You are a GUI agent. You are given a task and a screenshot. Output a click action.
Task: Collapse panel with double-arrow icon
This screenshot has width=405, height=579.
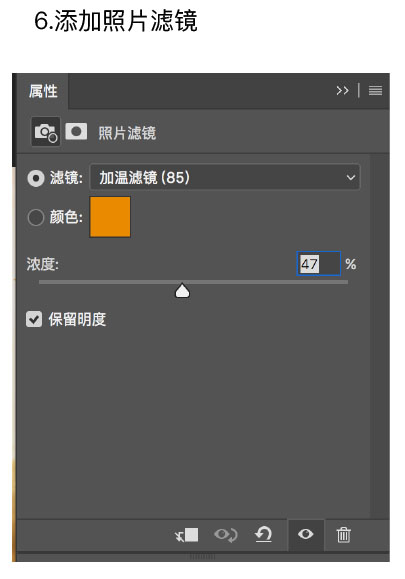(342, 90)
